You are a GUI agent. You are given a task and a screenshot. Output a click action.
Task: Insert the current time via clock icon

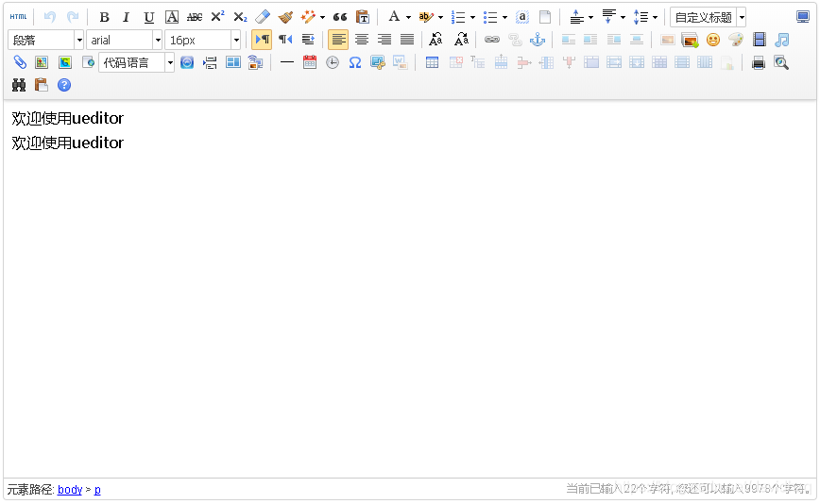pos(333,62)
